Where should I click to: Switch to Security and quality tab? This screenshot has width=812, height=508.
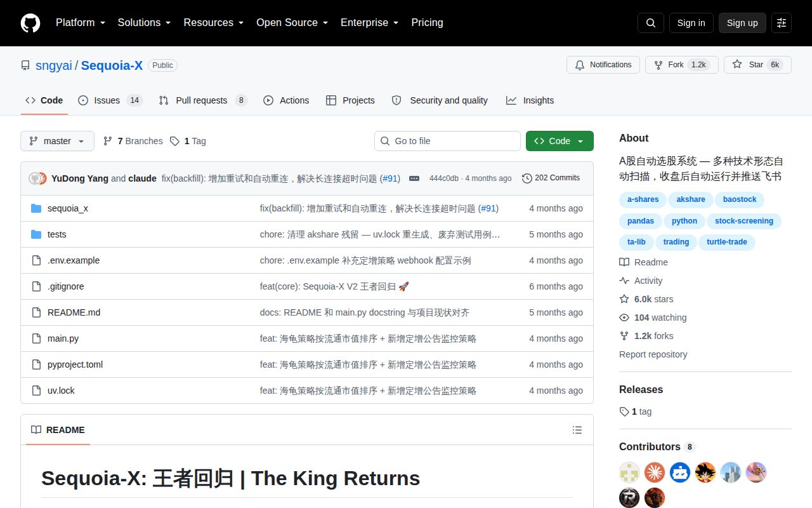point(440,100)
